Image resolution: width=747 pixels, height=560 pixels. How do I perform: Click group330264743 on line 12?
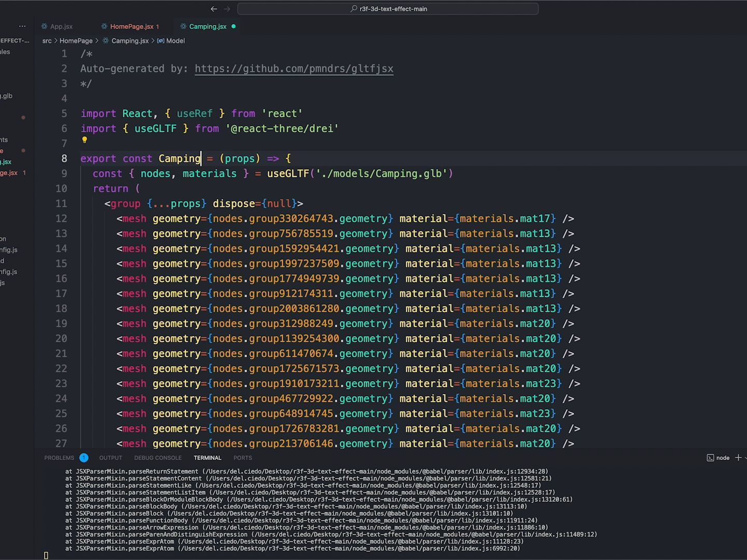[x=291, y=219]
